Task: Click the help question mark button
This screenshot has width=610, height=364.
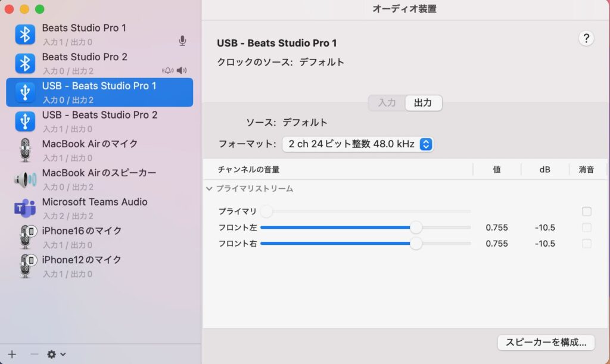Action: click(586, 39)
